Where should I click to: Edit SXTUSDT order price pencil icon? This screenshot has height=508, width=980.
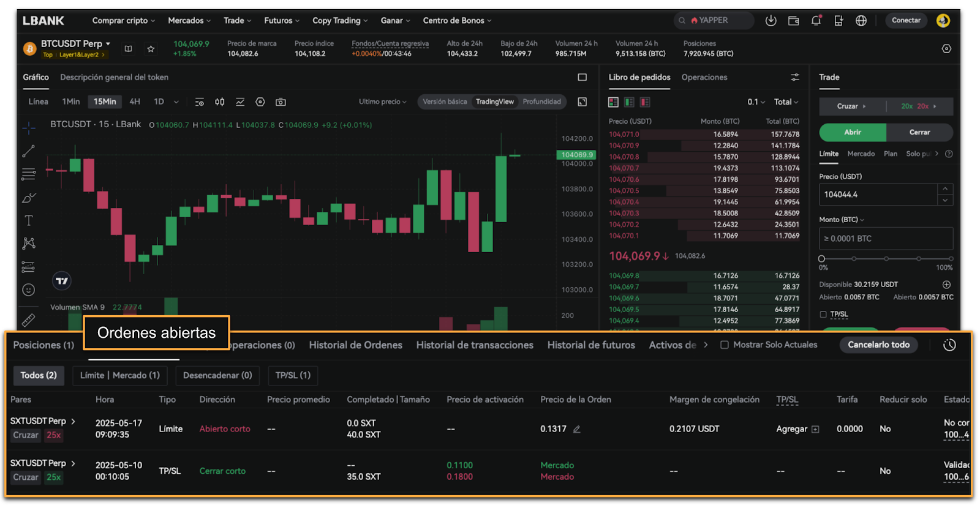tap(576, 430)
